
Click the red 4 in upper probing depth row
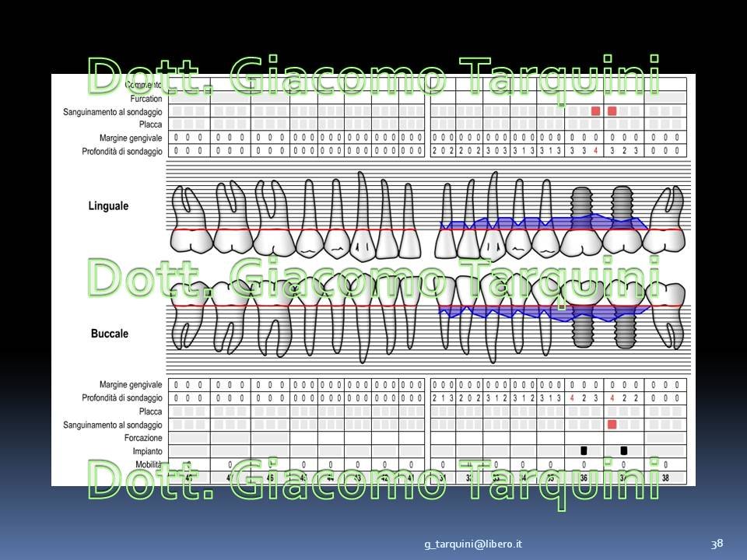click(595, 151)
